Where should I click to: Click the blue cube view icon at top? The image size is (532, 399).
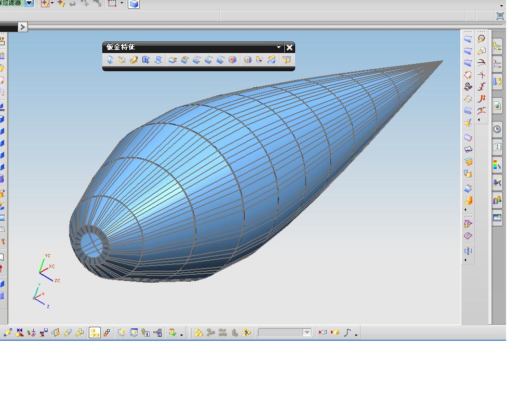[134, 4]
